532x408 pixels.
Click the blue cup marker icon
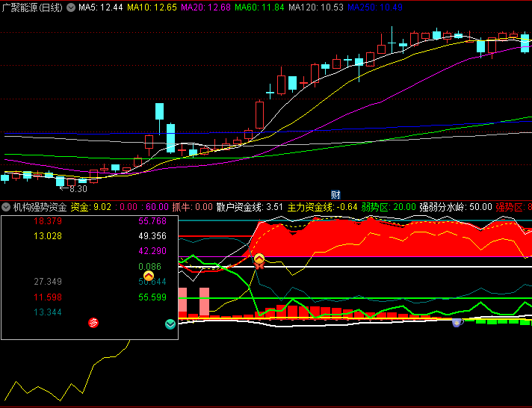(x=457, y=323)
